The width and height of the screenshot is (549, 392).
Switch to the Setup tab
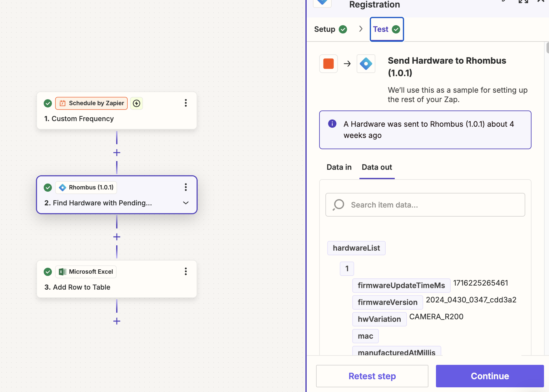pos(331,29)
